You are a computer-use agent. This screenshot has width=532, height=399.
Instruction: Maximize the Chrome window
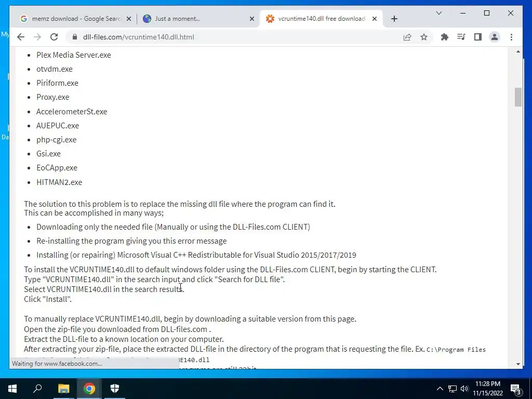(x=486, y=13)
